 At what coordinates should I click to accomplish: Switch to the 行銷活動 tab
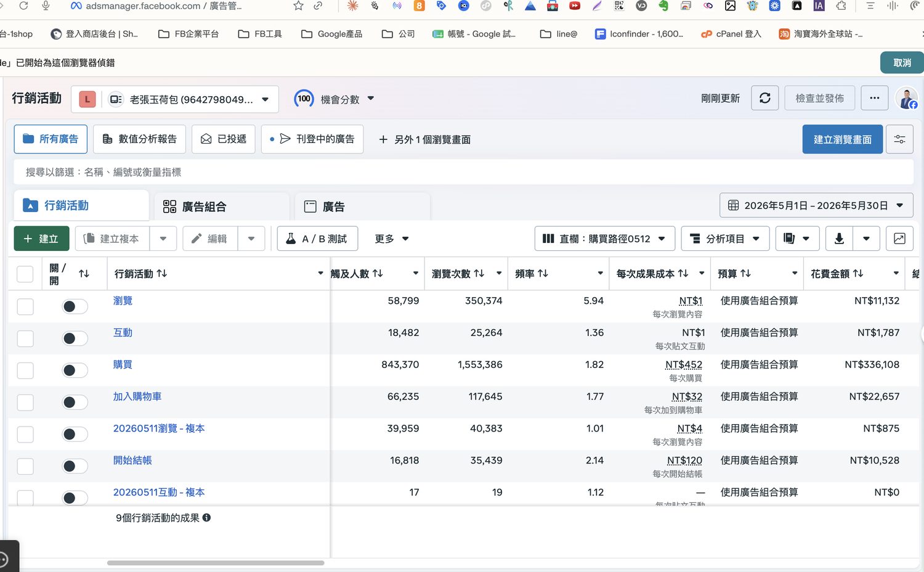pos(81,205)
